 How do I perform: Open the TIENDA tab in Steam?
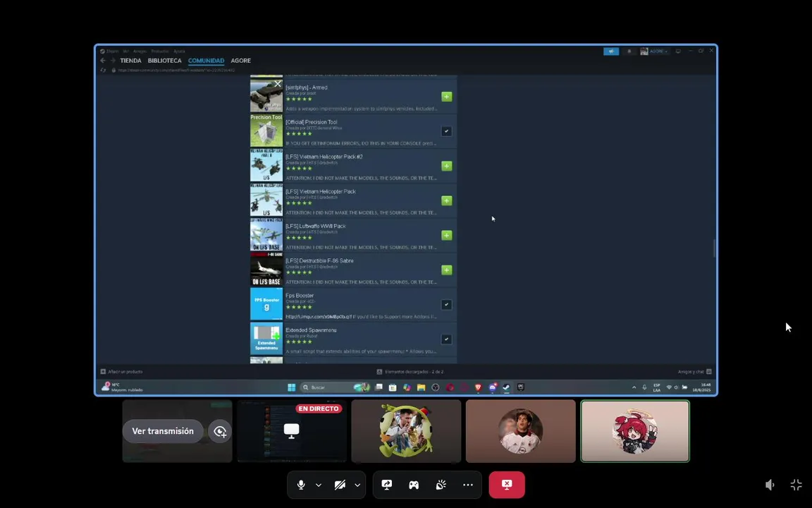click(130, 61)
